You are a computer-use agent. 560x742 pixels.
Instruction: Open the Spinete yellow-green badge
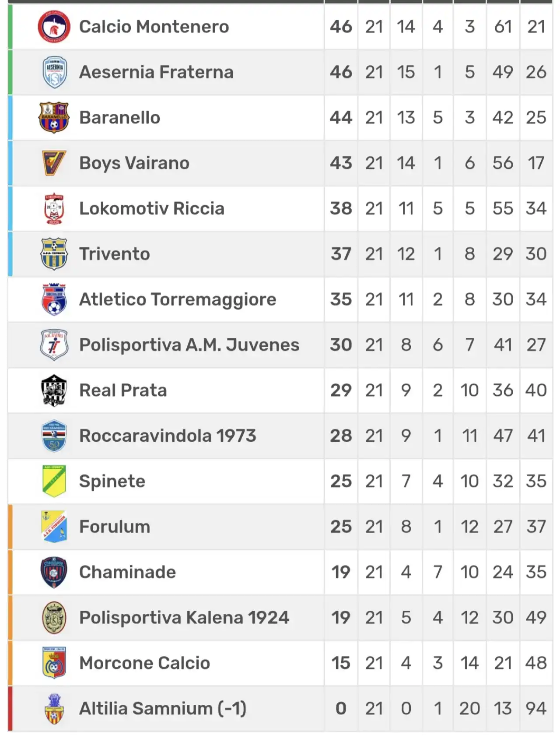(54, 481)
